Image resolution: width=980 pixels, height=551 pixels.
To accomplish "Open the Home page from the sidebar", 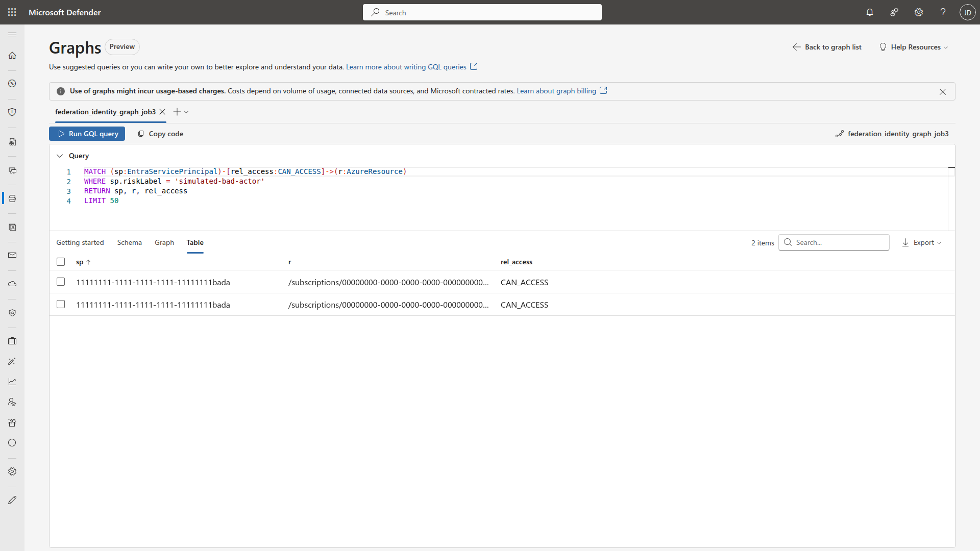I will point(12,55).
